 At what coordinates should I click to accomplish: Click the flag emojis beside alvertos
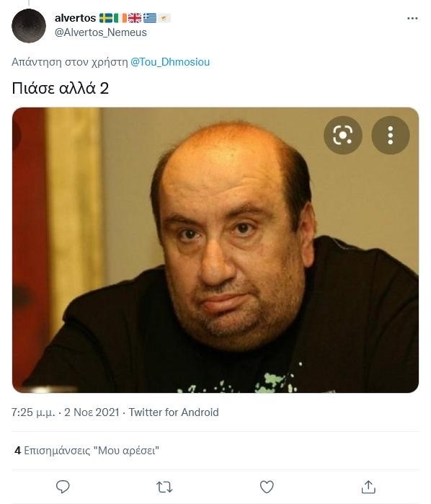tap(135, 18)
